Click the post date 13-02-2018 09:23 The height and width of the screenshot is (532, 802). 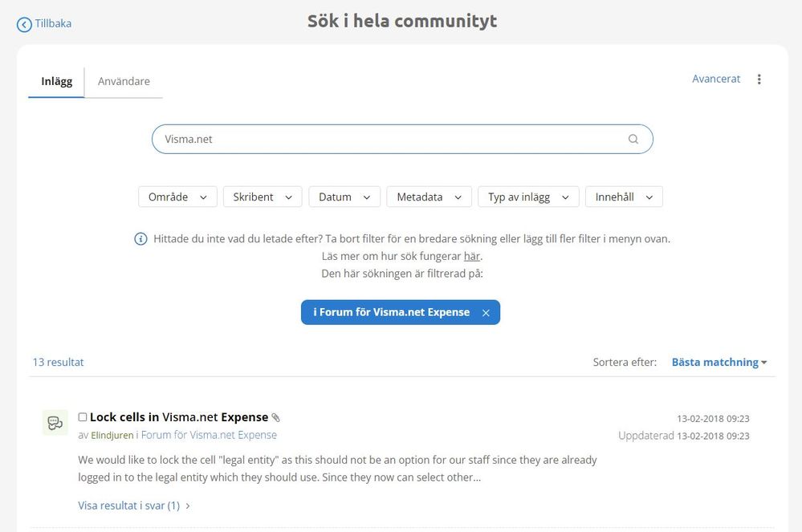713,419
